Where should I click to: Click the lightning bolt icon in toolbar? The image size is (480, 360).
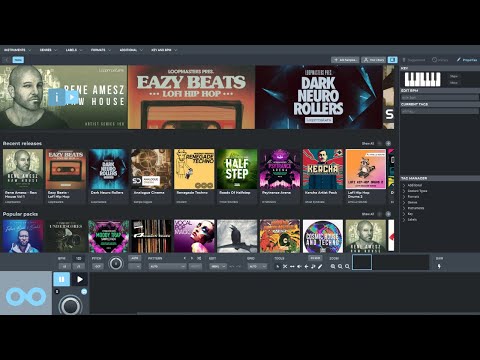coord(439,266)
